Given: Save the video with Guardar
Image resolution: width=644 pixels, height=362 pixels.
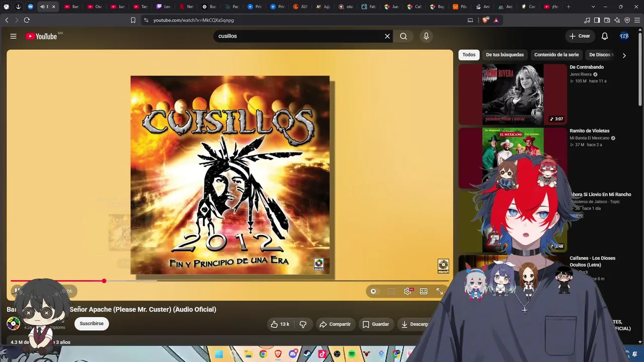Looking at the screenshot, I should pos(376,324).
